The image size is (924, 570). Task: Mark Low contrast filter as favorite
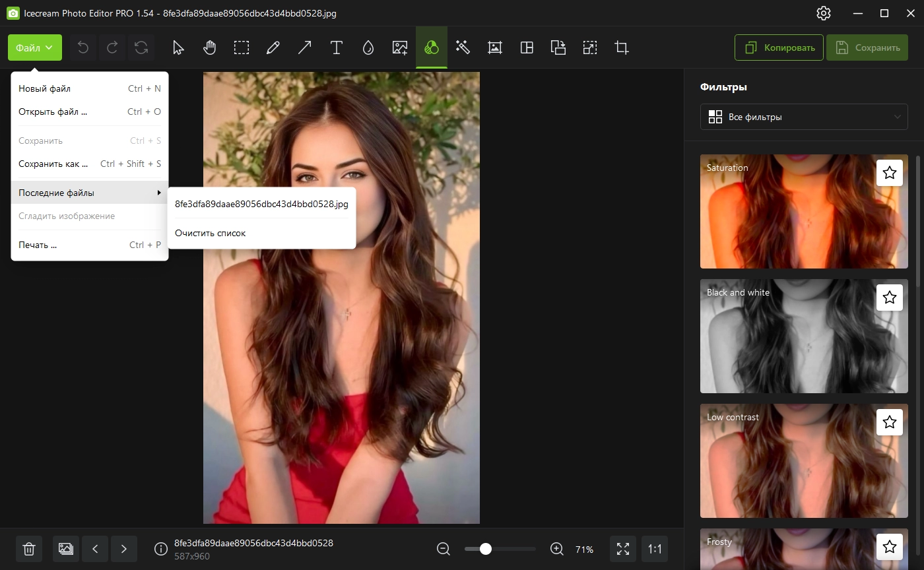(x=889, y=422)
